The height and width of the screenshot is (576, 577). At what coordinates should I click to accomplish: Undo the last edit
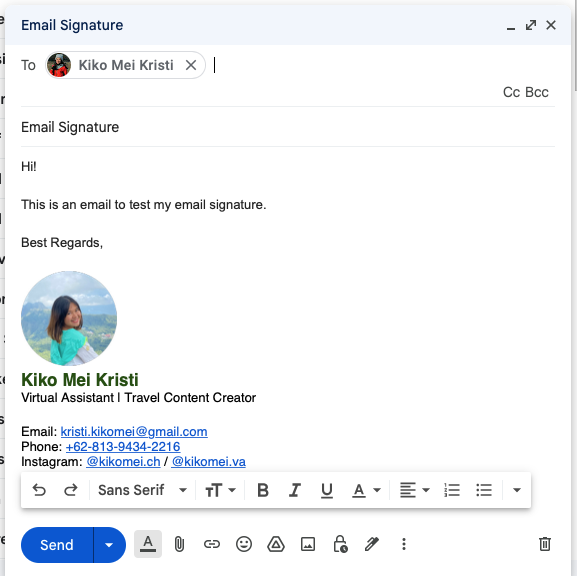[x=39, y=490]
